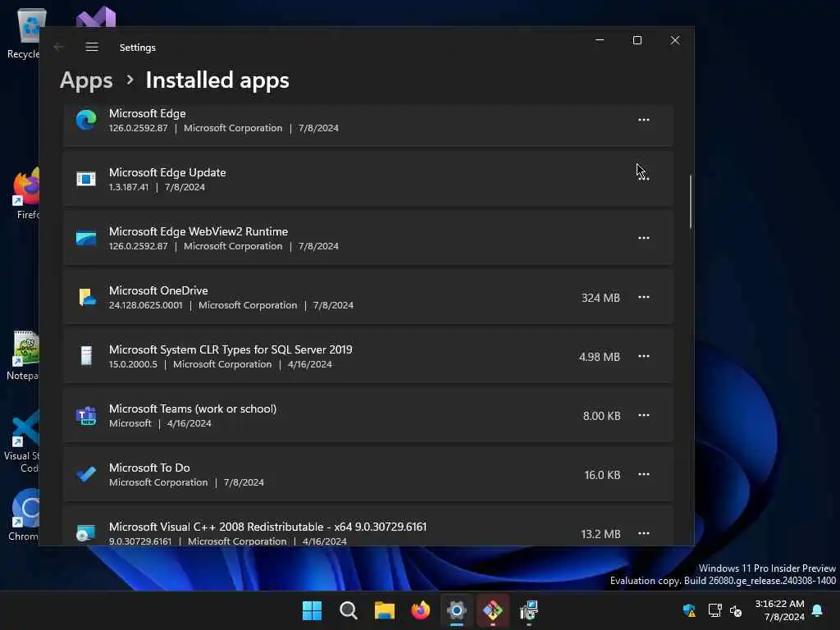Click the Microsoft Edge app icon
This screenshot has height=630, width=840.
coord(86,120)
